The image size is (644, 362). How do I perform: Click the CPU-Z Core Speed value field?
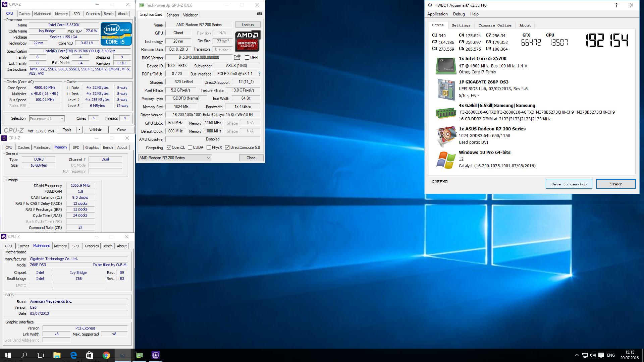coord(45,88)
